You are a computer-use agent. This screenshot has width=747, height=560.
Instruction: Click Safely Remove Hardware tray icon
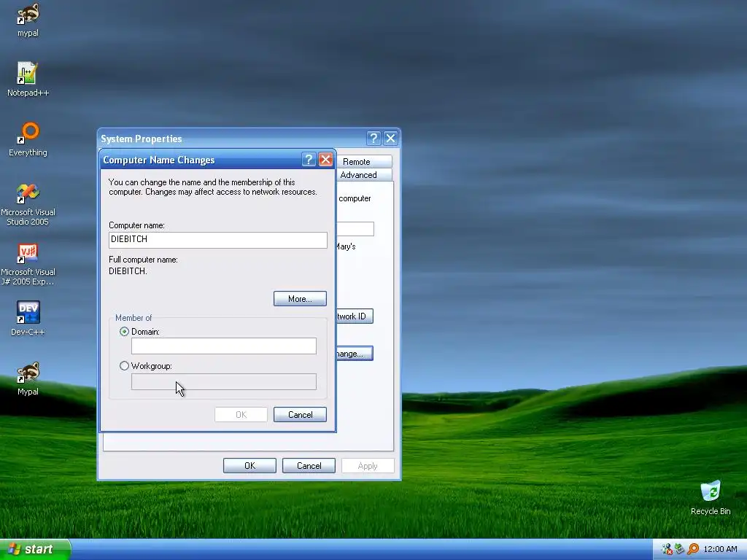click(x=680, y=549)
